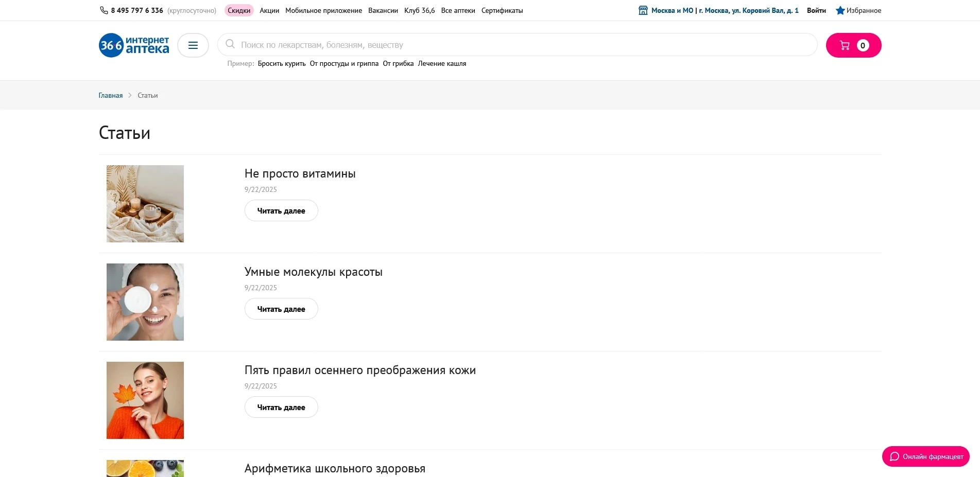
Task: Navigate to Главная via breadcrumb
Action: [110, 95]
